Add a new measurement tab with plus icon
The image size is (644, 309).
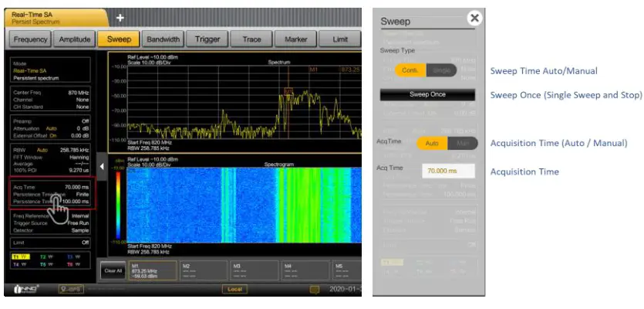coord(120,18)
